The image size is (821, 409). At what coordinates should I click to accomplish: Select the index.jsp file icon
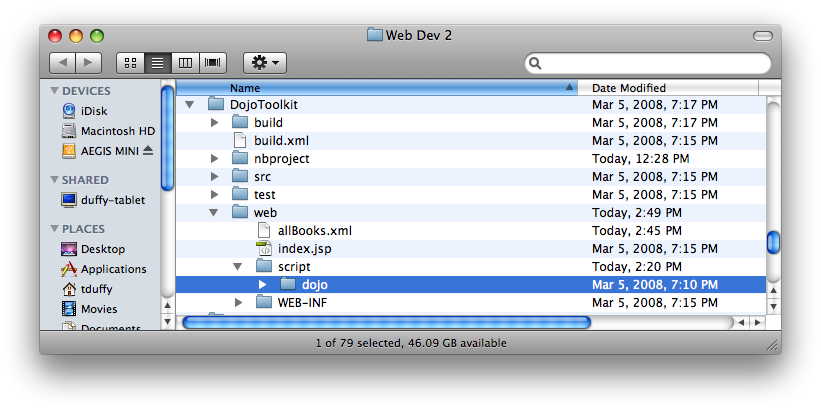tap(264, 249)
